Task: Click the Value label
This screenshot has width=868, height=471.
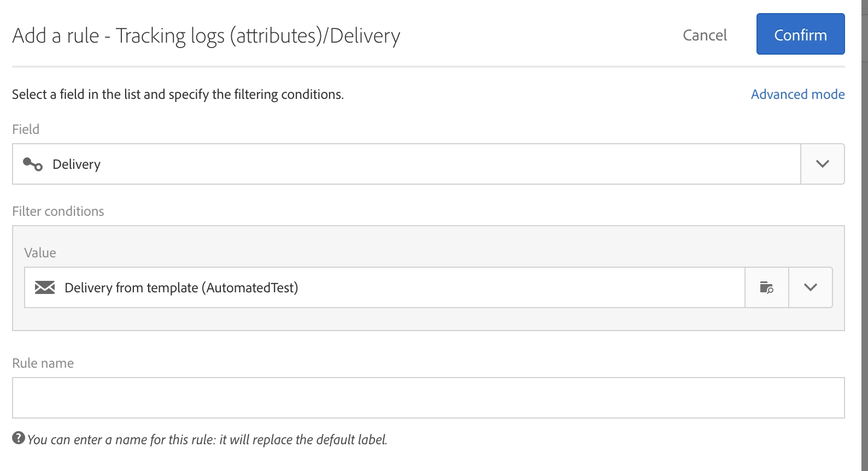Action: click(x=40, y=253)
